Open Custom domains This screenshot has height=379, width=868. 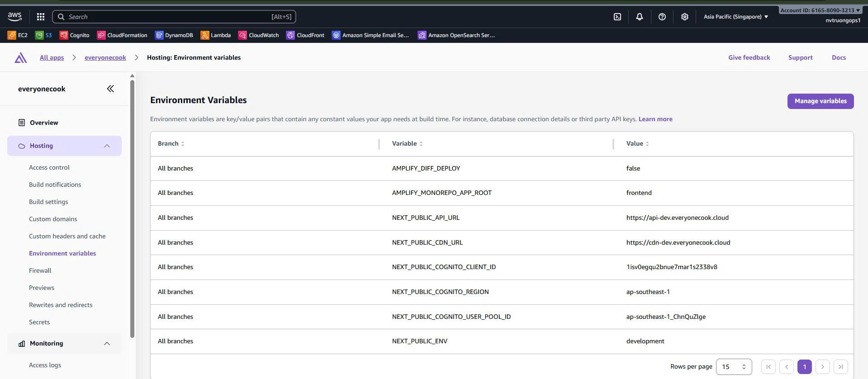pyautogui.click(x=53, y=219)
